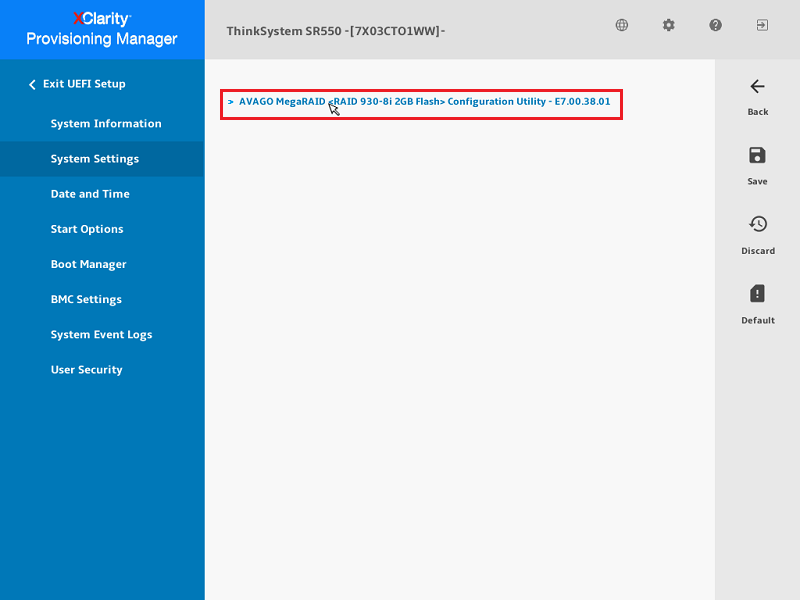
Task: Open help via question mark icon
Action: [x=716, y=25]
